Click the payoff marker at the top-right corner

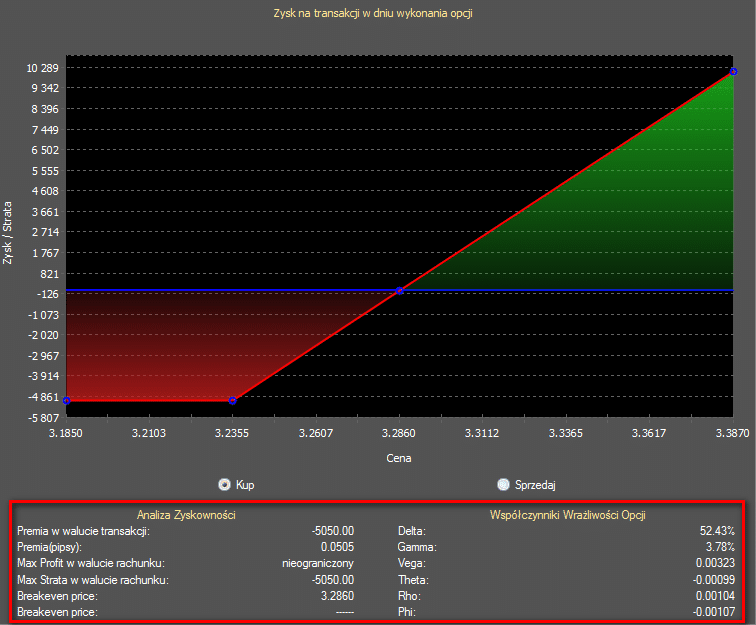click(x=733, y=71)
